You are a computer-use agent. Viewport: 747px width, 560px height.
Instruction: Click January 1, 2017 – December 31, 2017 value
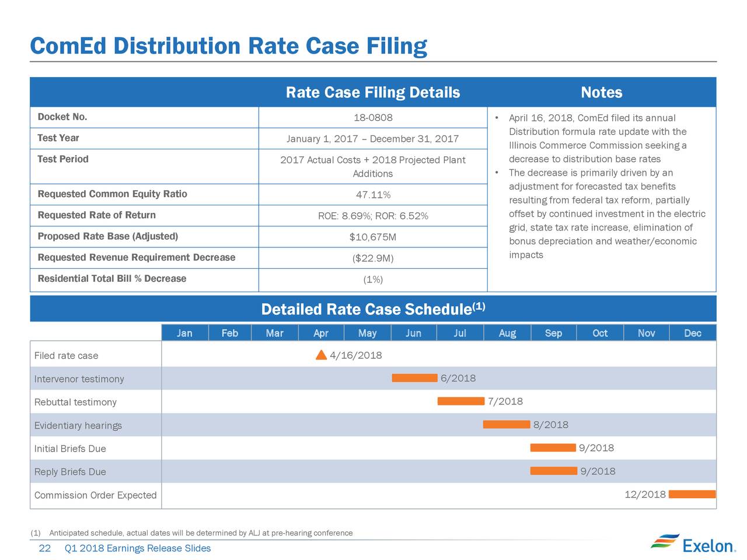click(372, 139)
